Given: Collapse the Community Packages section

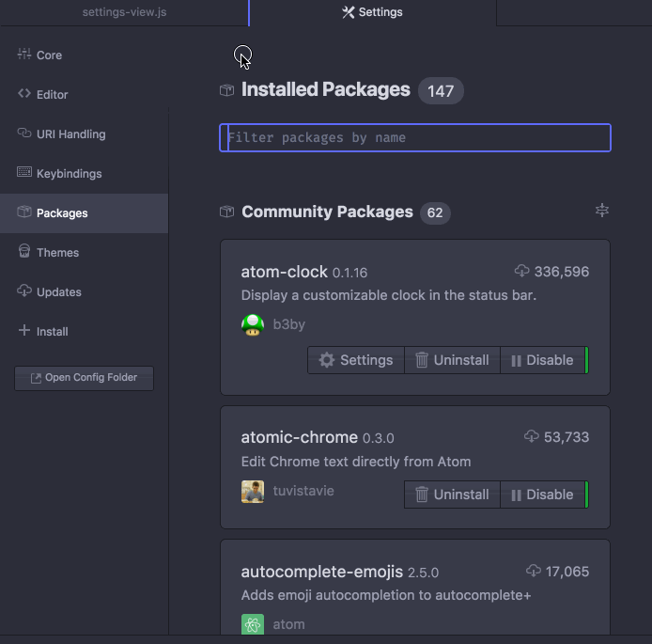Looking at the screenshot, I should (x=601, y=210).
